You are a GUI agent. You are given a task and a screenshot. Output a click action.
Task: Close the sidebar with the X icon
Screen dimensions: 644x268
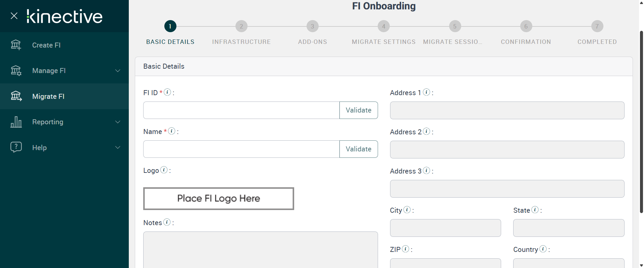(14, 16)
